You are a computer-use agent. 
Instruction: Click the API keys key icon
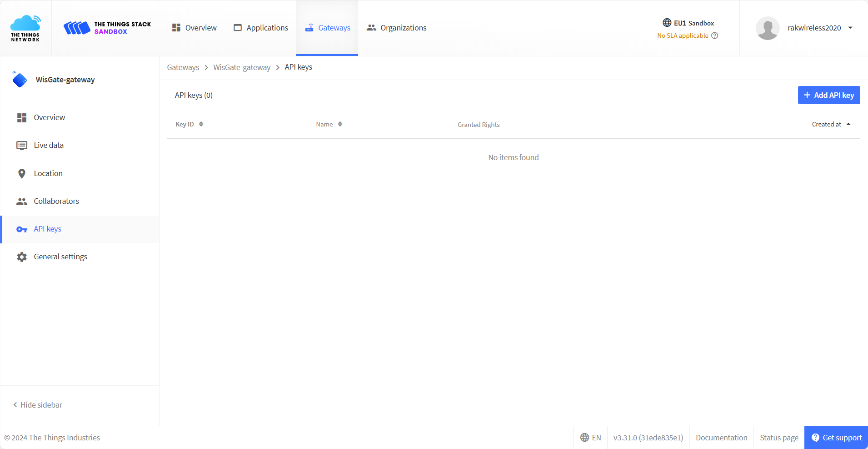click(22, 229)
